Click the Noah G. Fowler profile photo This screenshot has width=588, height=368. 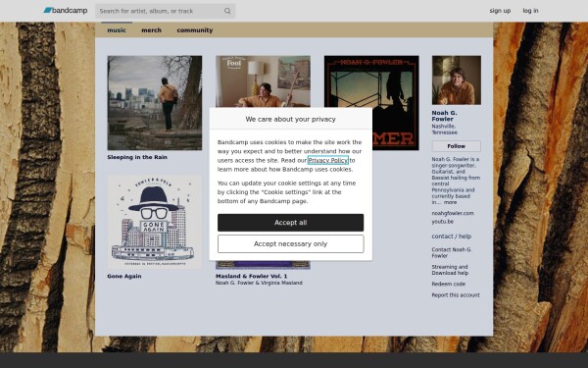[x=457, y=80]
